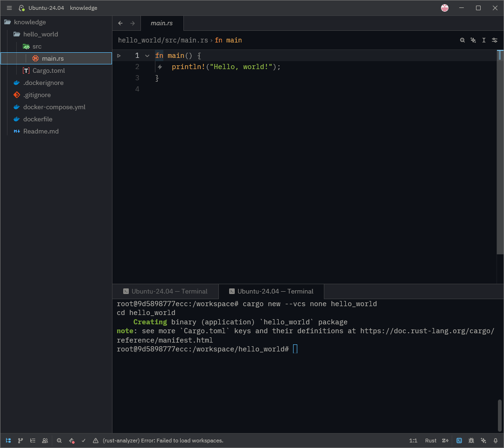Click the Ubuntu-24.04 remote connection indicator
The width and height of the screenshot is (504, 448).
(x=41, y=8)
